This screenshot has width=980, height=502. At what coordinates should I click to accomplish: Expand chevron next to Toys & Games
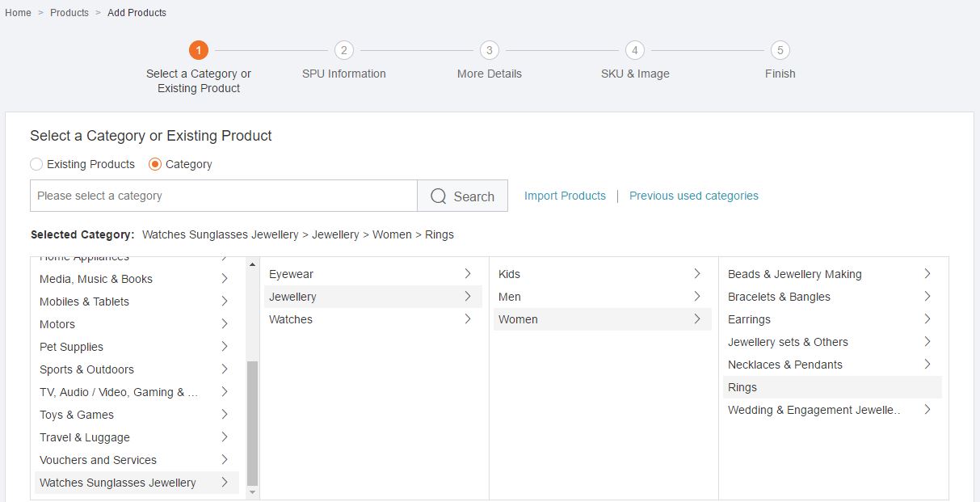[x=225, y=415]
